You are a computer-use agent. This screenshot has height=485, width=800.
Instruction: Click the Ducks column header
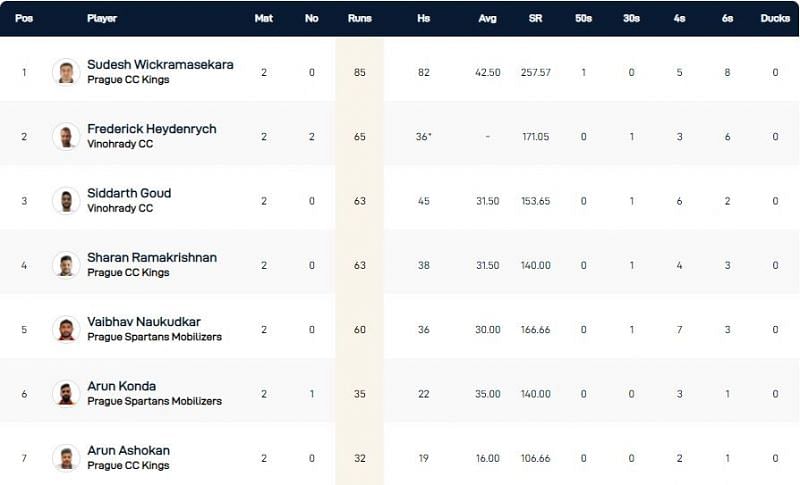tap(774, 18)
